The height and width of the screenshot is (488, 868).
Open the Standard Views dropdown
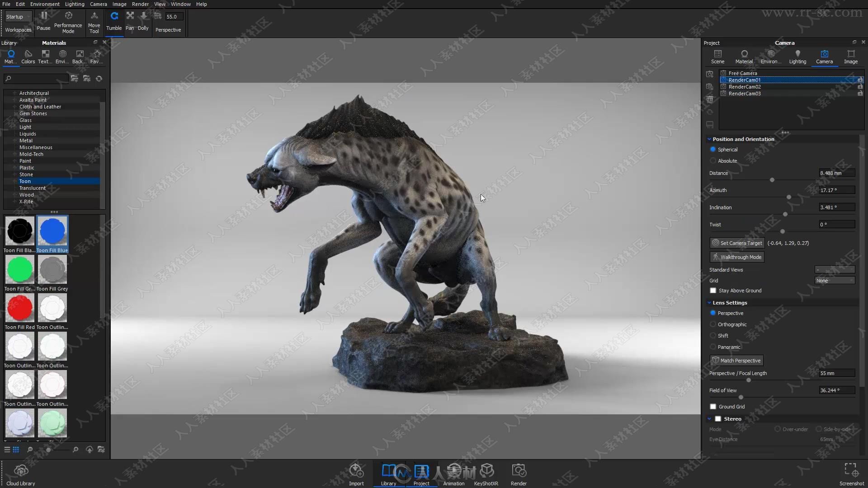point(835,270)
